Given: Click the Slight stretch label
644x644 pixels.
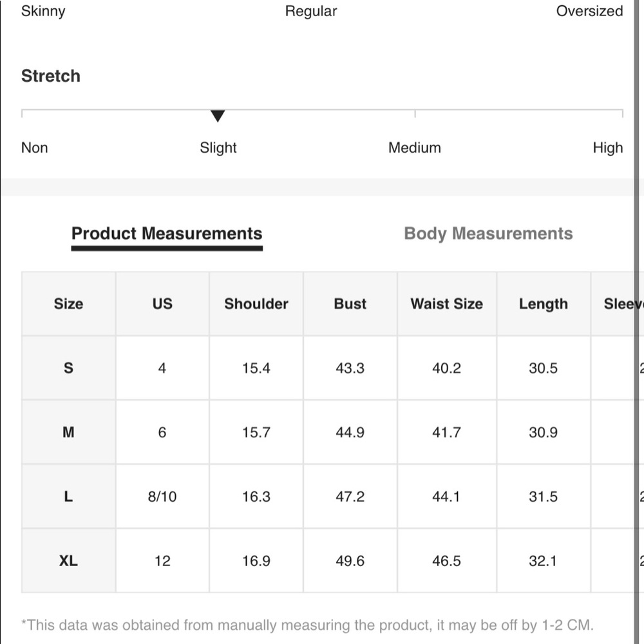Looking at the screenshot, I should pyautogui.click(x=218, y=147).
